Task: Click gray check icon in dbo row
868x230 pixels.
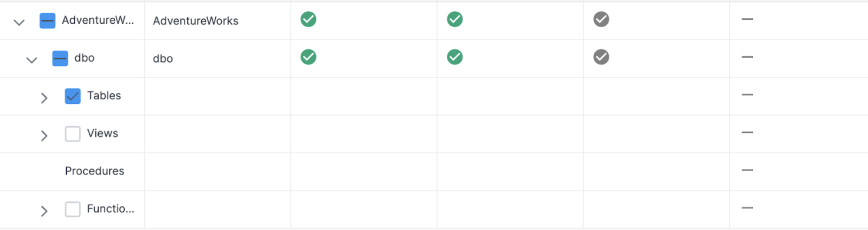Action: click(x=601, y=57)
